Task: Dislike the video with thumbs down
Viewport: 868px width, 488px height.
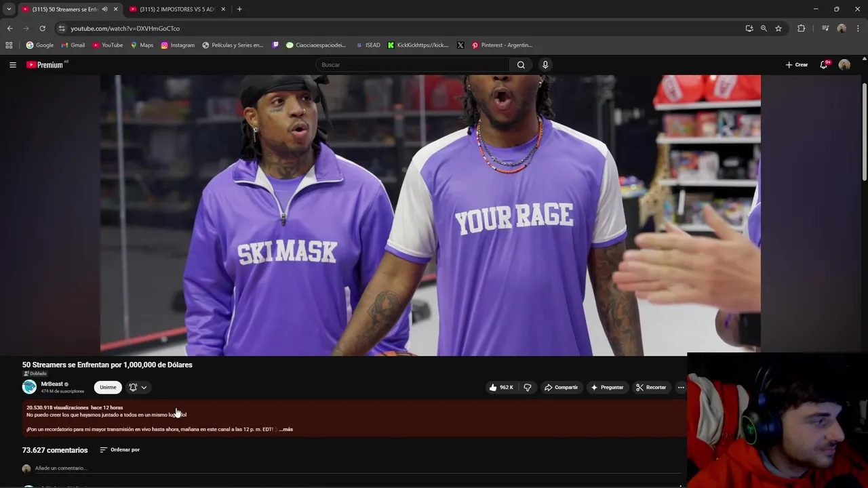Action: click(x=528, y=388)
